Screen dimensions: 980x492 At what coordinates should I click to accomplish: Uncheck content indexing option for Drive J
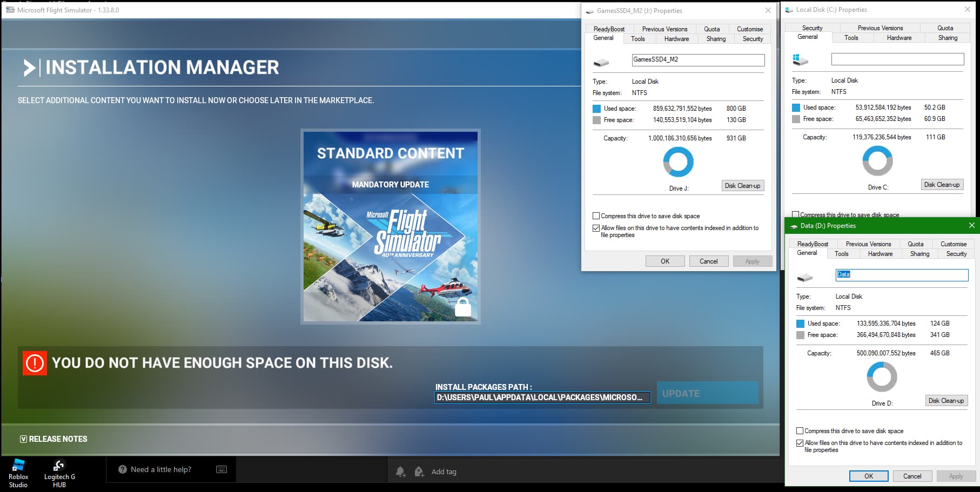(x=596, y=228)
